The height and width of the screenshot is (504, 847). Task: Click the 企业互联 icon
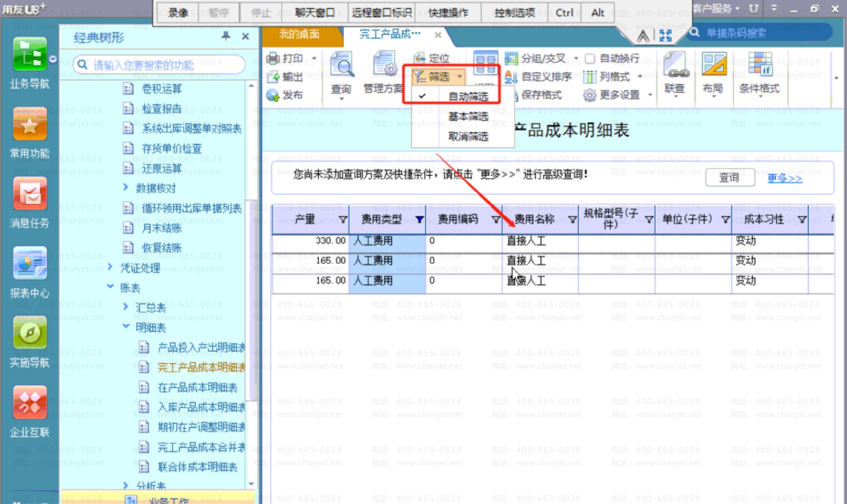click(30, 402)
